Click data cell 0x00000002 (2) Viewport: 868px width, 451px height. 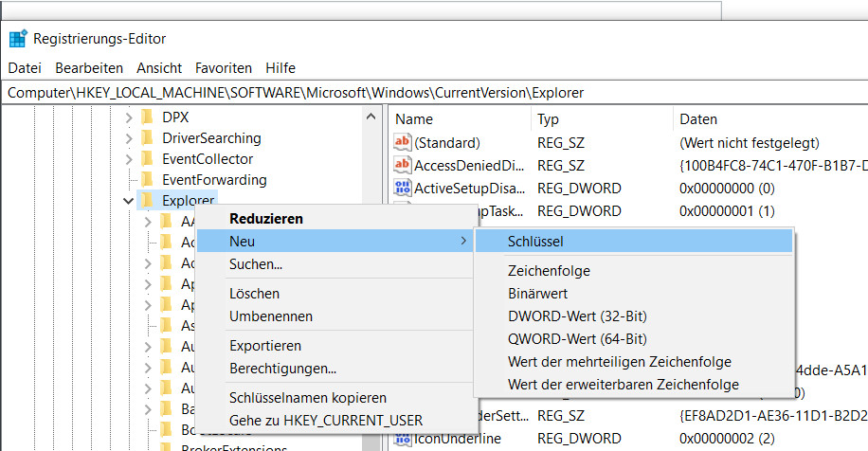(x=727, y=439)
